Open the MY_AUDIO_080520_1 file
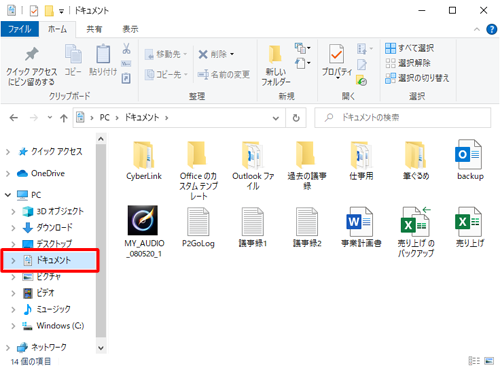 click(x=144, y=232)
